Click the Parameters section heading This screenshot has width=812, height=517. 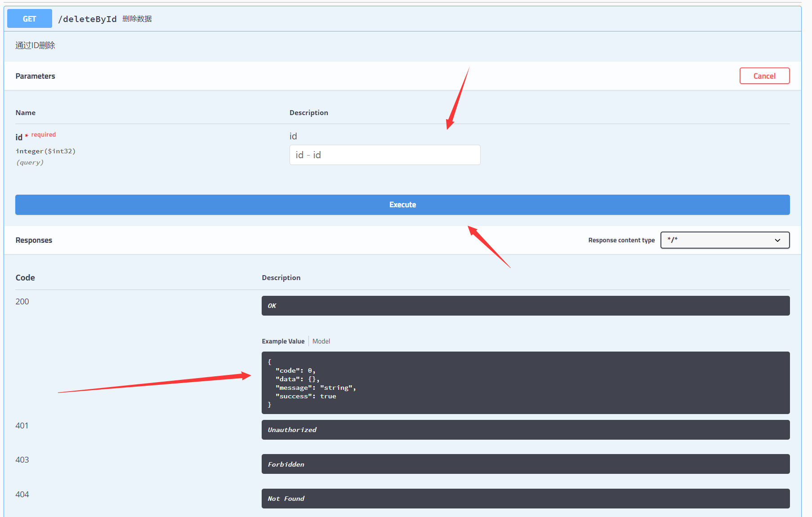coord(35,76)
